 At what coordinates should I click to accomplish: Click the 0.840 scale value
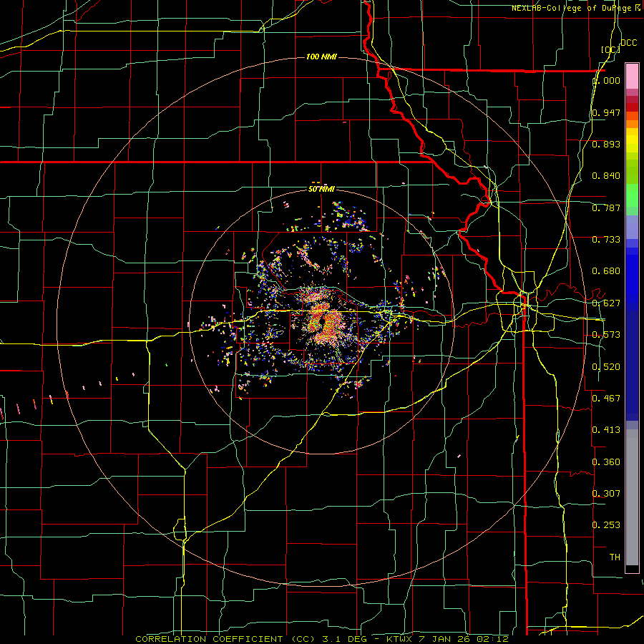606,176
